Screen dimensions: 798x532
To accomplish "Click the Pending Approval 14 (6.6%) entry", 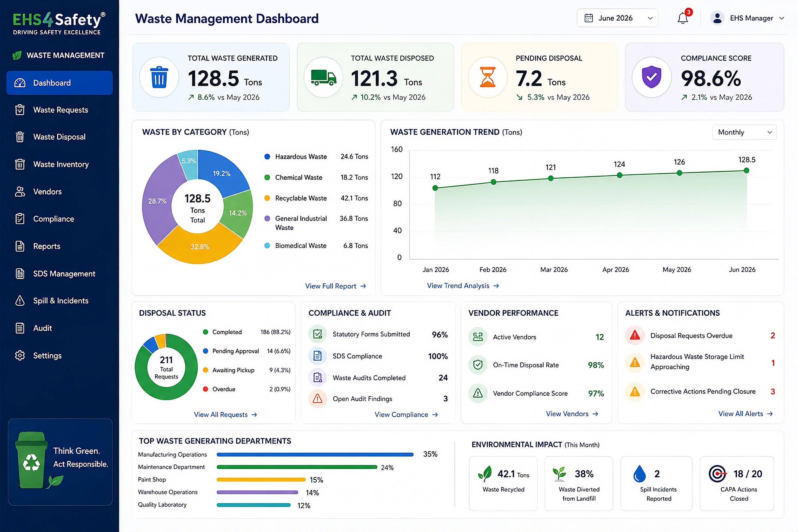I will (x=247, y=351).
